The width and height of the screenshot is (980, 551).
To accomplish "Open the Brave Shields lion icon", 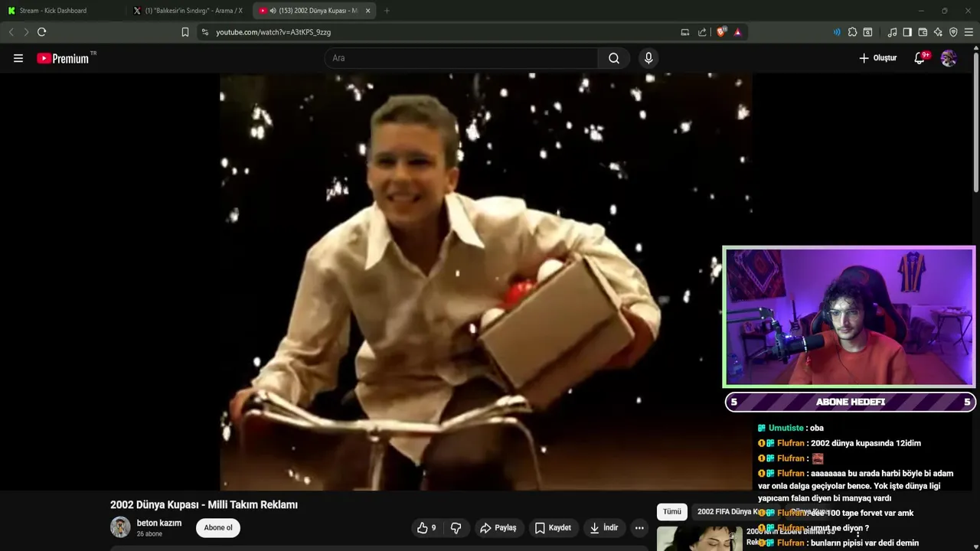I will tap(721, 32).
